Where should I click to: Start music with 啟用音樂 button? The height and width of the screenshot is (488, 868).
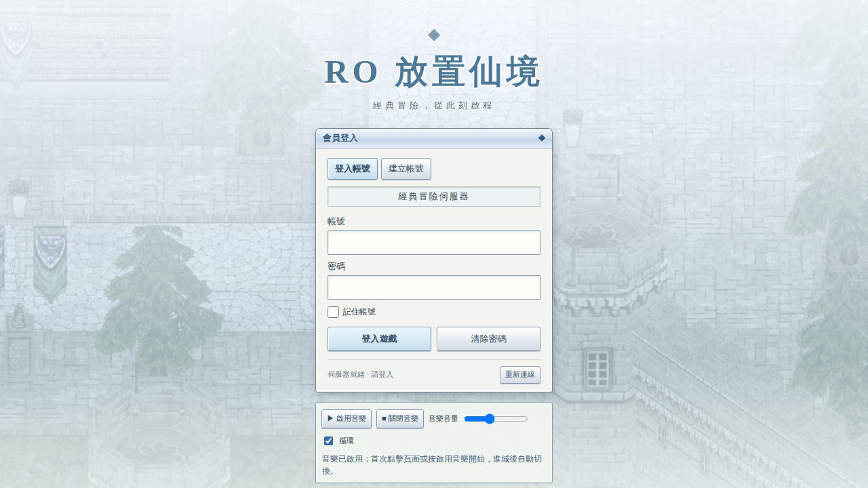coord(347,419)
